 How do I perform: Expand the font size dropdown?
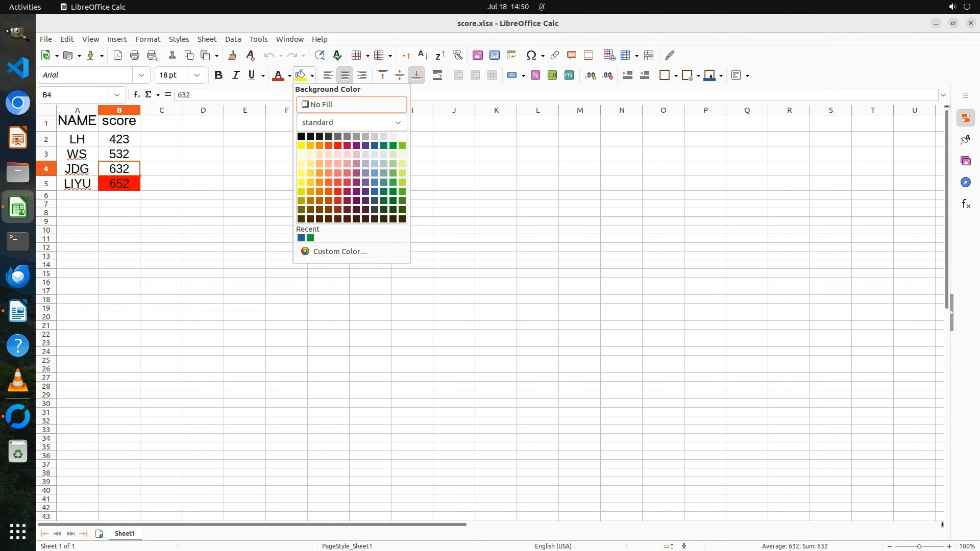[x=197, y=76]
